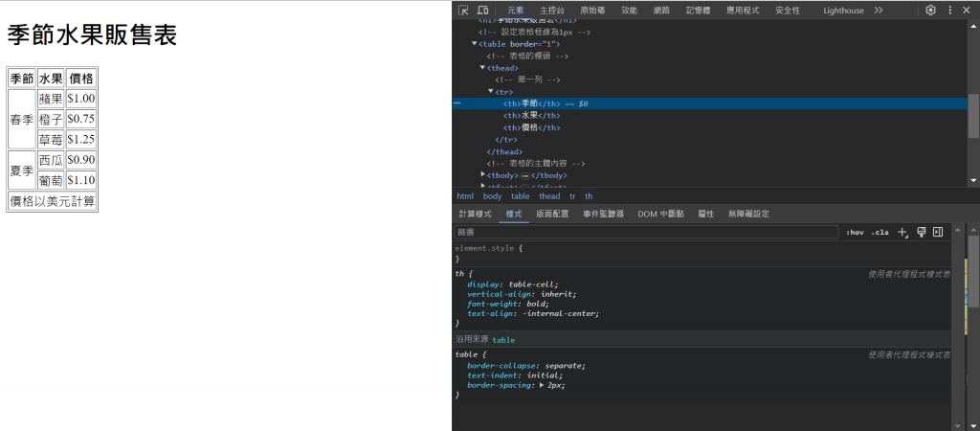Image resolution: width=980 pixels, height=431 pixels.
Task: Open the DevTools three-dot customize menu
Action: click(950, 10)
